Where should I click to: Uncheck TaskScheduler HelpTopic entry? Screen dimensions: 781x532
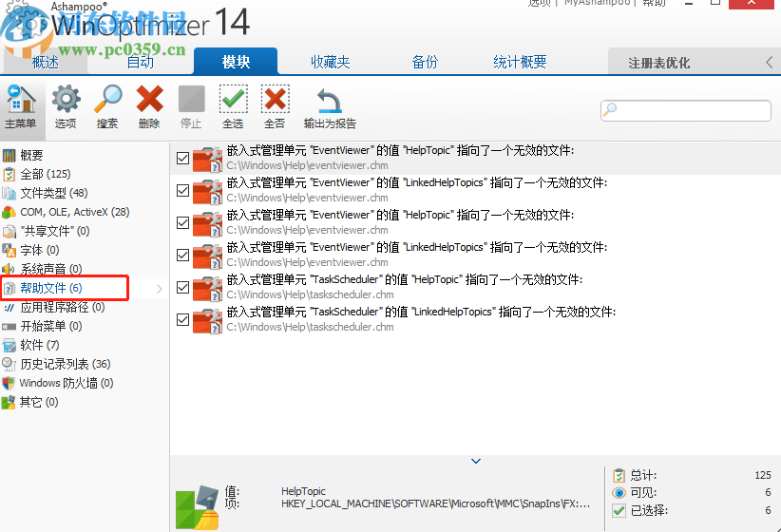182,288
